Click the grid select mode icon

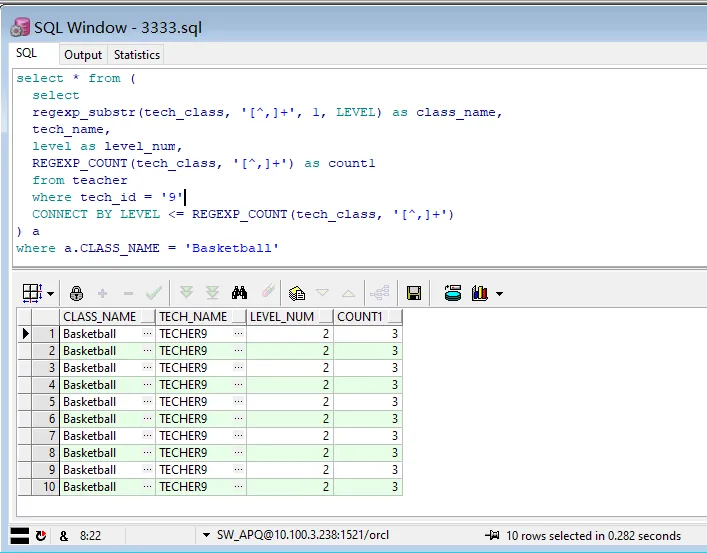coord(31,293)
